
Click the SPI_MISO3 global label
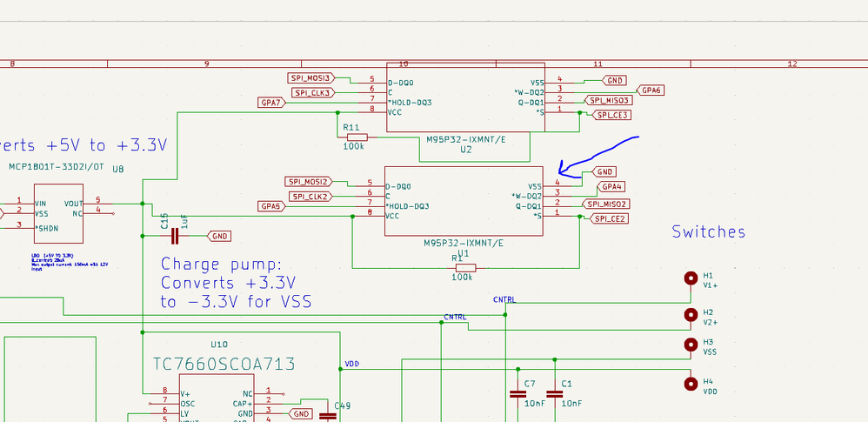(608, 101)
